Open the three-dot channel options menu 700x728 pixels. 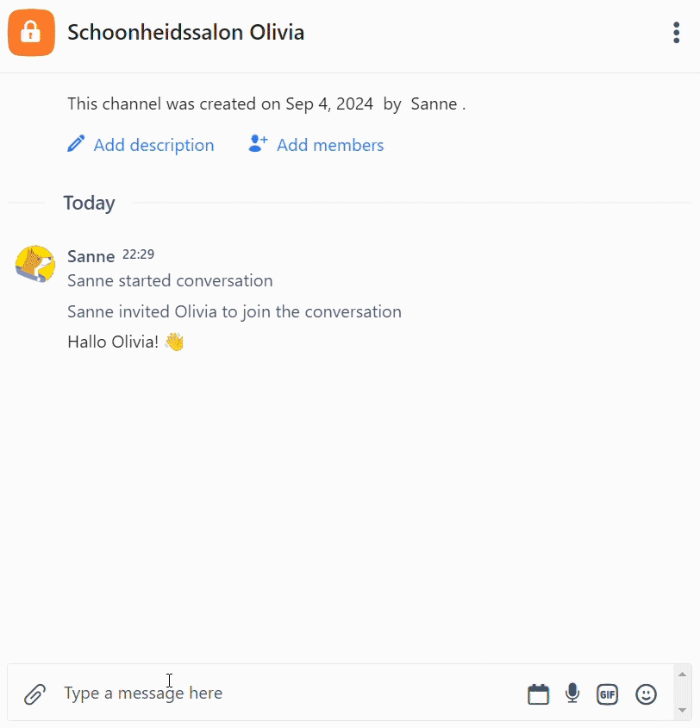click(677, 33)
